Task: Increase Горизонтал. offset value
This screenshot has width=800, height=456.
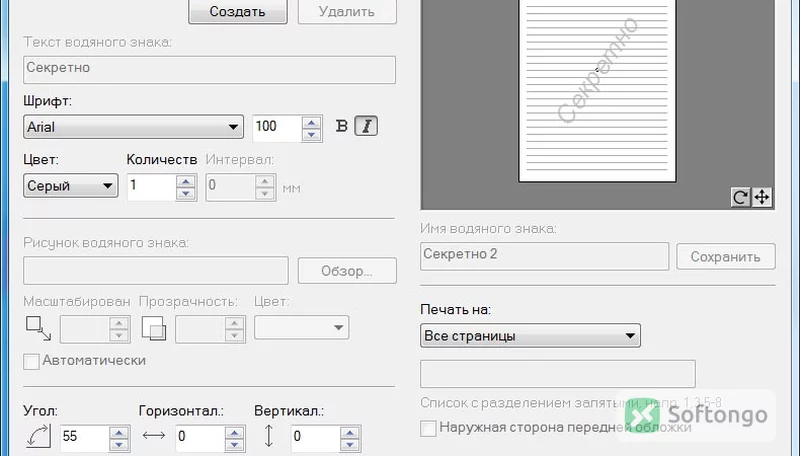Action: click(x=234, y=433)
